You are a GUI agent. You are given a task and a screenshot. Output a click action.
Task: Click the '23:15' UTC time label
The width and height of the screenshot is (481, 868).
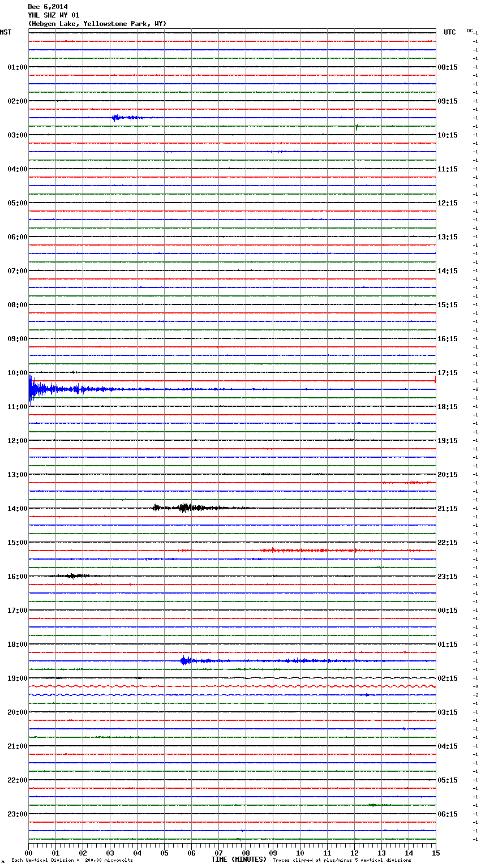point(448,577)
